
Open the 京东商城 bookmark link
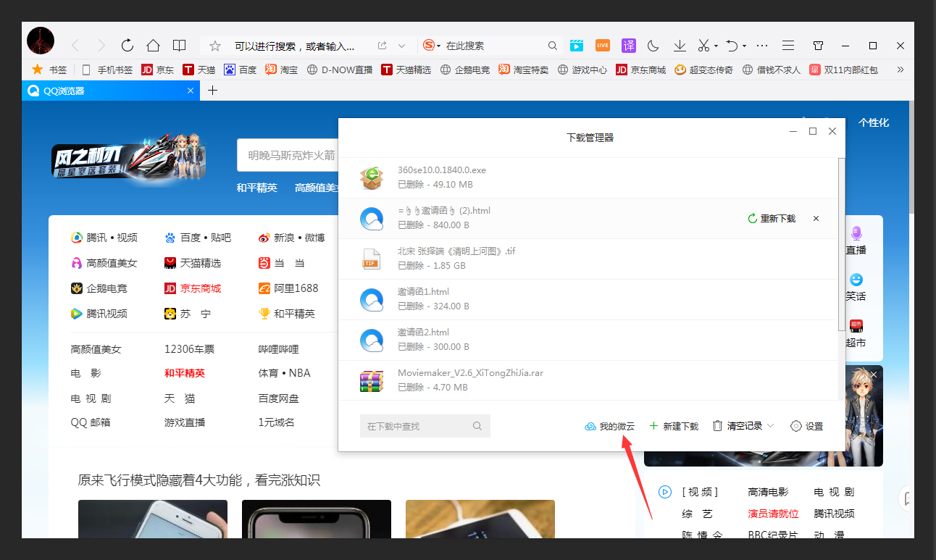(x=640, y=70)
